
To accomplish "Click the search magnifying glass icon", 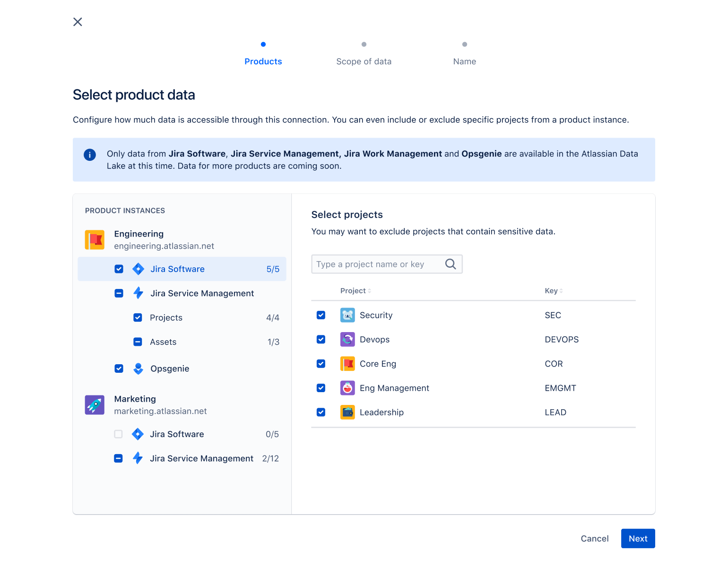I will coord(450,264).
